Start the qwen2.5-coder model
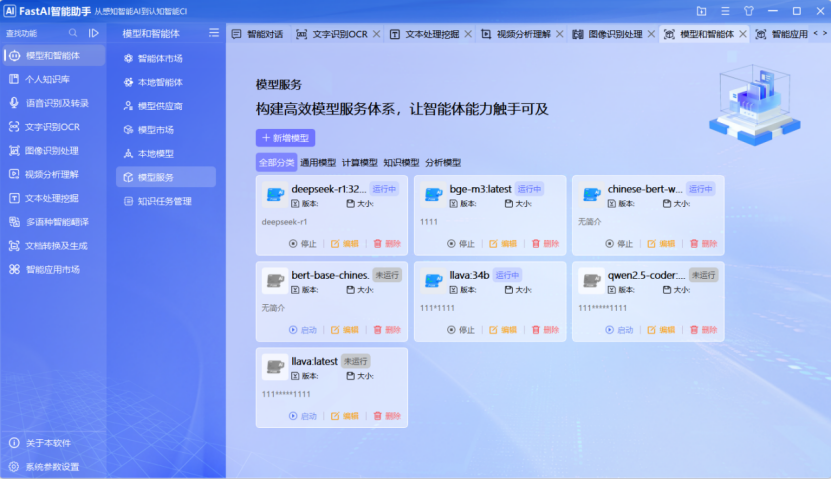 pos(619,330)
